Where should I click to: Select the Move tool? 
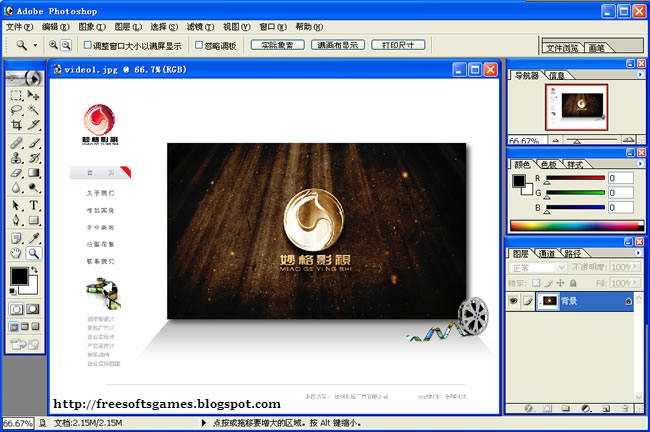pos(34,96)
